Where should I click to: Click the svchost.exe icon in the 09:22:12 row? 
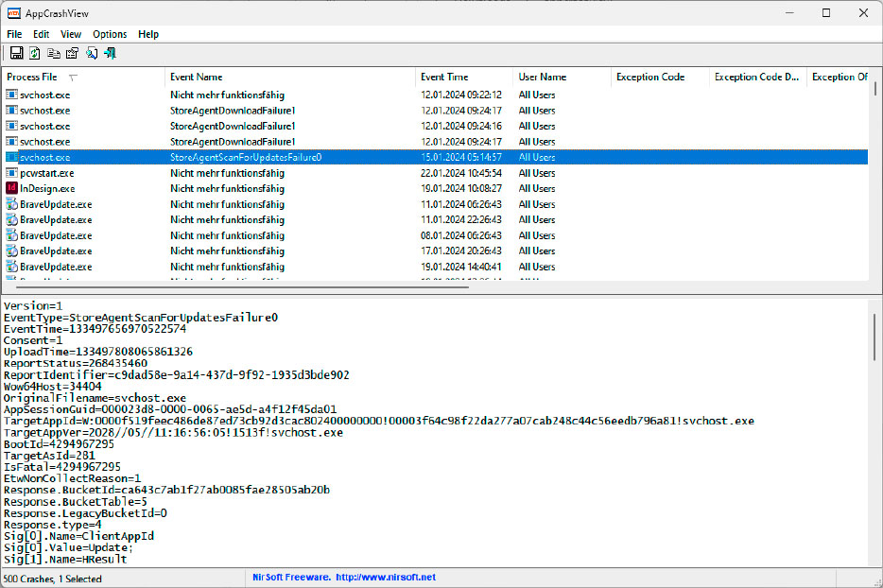point(11,95)
